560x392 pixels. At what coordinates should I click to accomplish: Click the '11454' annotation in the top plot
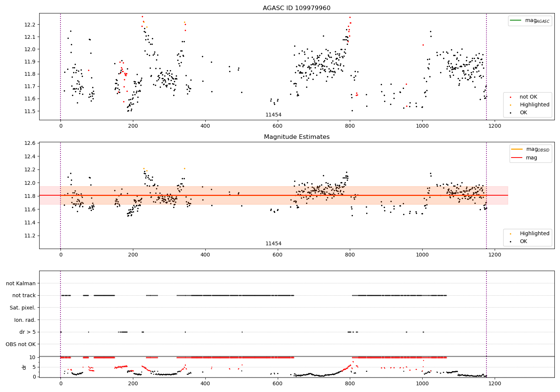pyautogui.click(x=273, y=115)
